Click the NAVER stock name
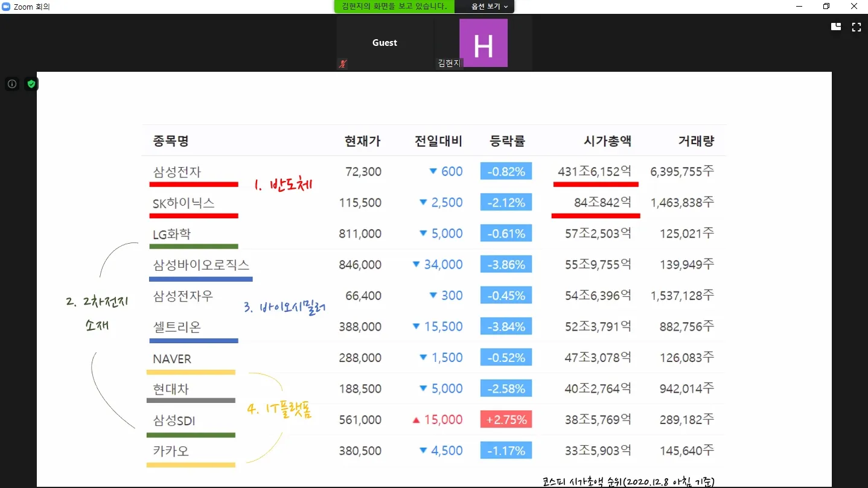868x488 pixels. 172,359
